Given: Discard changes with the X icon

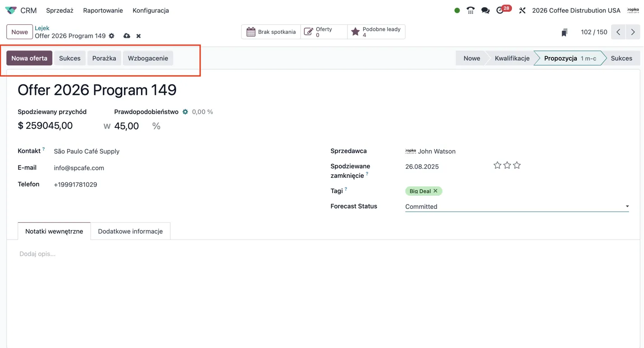Looking at the screenshot, I should [x=139, y=36].
